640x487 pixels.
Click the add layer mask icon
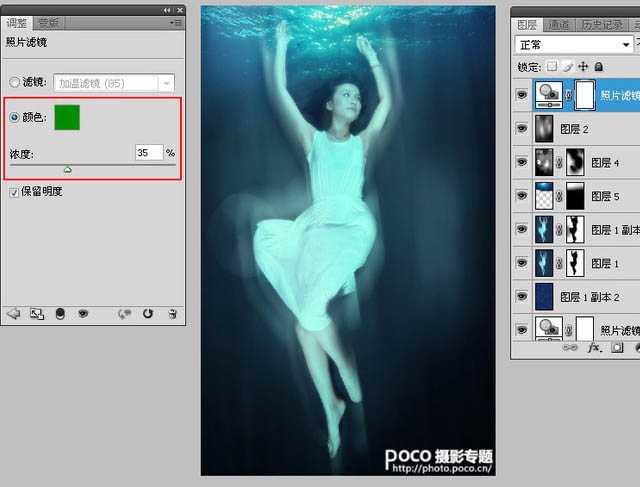click(x=618, y=348)
